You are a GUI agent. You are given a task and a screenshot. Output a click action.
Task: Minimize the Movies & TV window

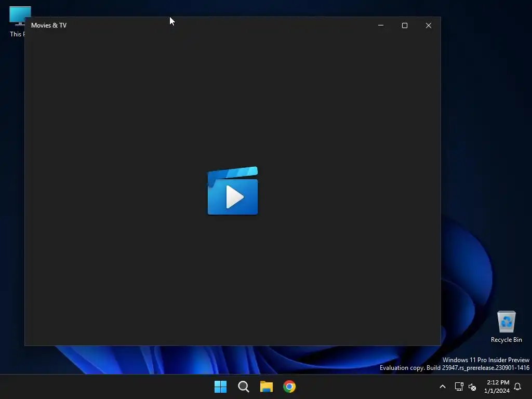tap(381, 25)
